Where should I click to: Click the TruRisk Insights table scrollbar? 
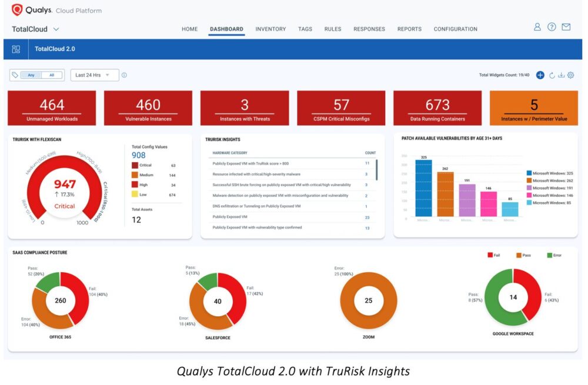click(376, 170)
